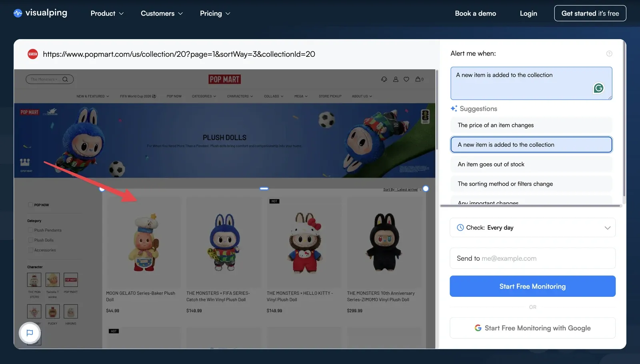Click the POP MART red logo
The height and width of the screenshot is (364, 640).
224,79
